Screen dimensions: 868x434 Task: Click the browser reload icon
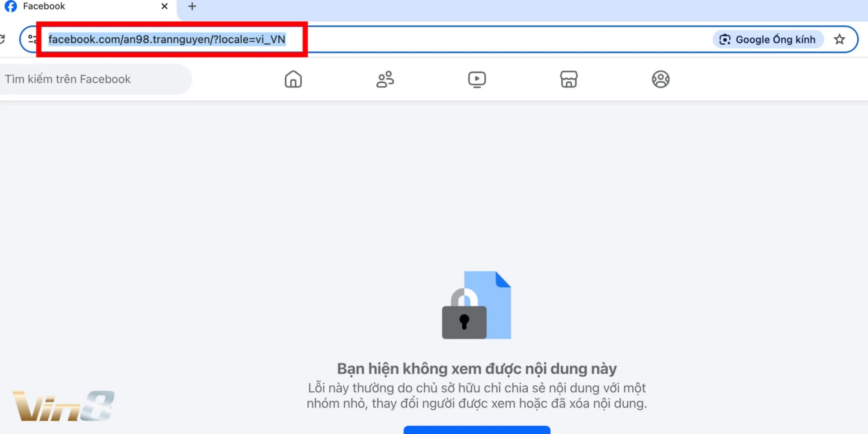pyautogui.click(x=2, y=39)
